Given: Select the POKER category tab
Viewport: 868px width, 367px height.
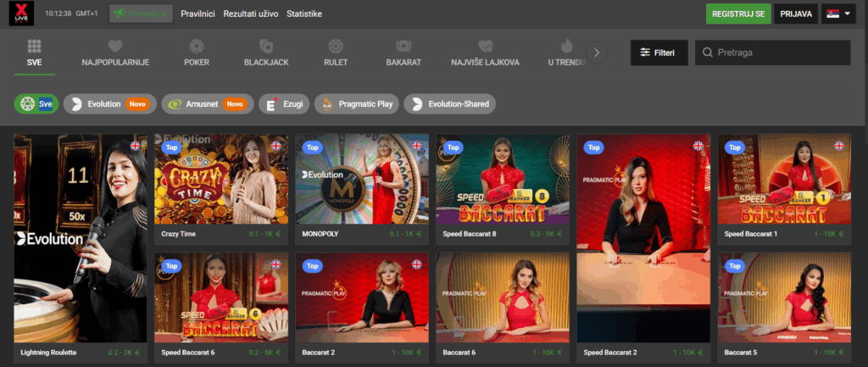Looking at the screenshot, I should 197,53.
